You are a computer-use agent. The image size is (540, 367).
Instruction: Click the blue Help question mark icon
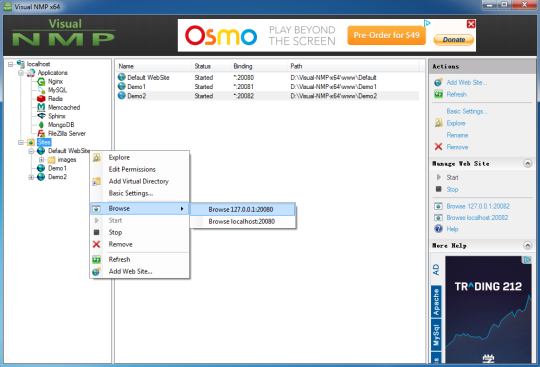point(438,229)
